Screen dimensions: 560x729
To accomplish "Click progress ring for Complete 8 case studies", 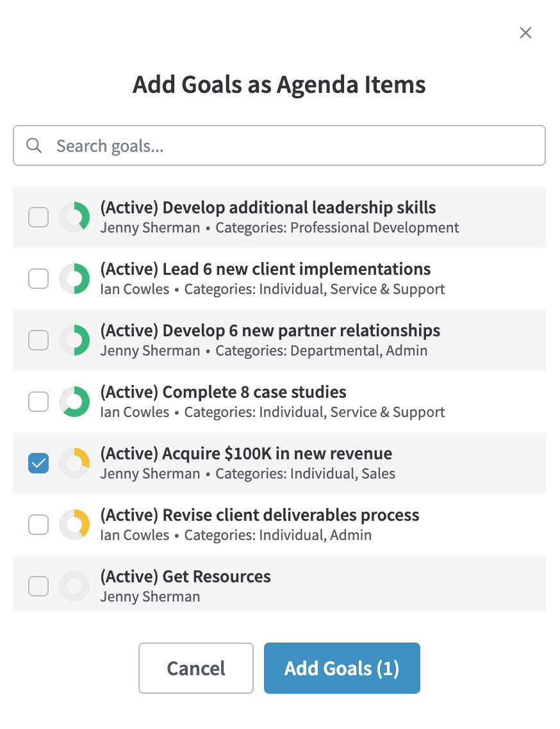I will pos(74,402).
